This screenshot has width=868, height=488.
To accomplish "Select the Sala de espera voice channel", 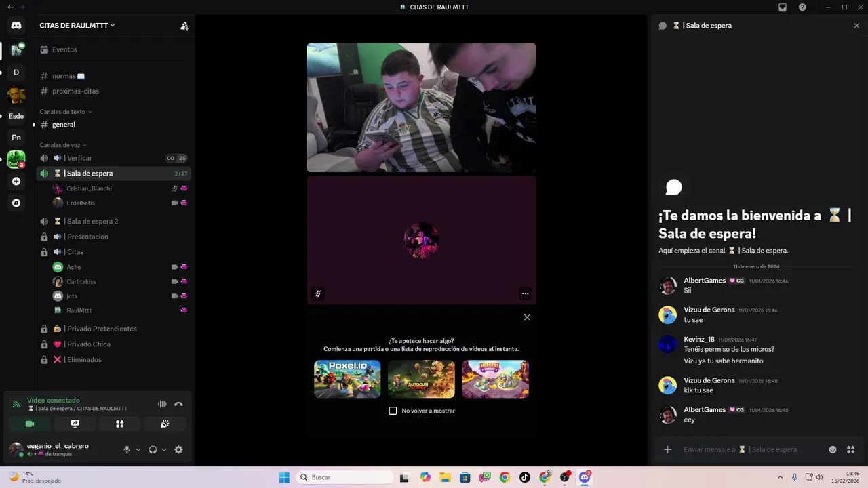I will point(113,174).
